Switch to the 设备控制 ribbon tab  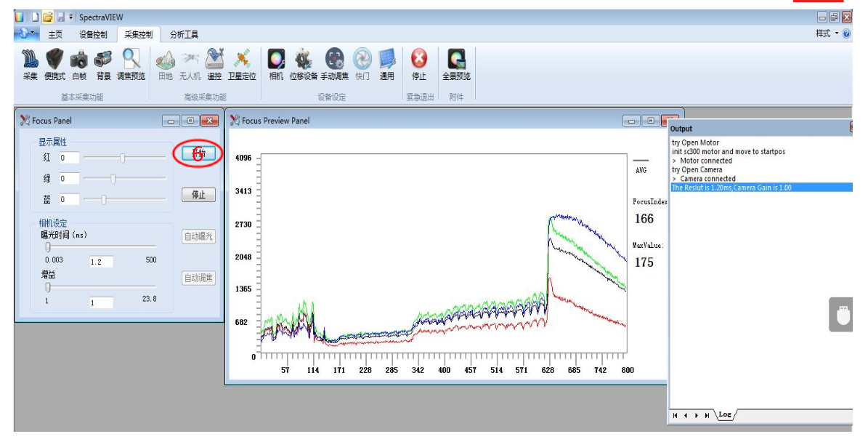point(93,34)
